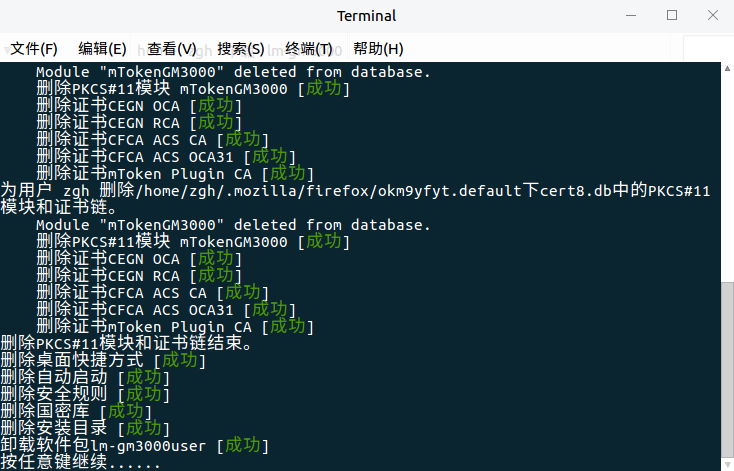734x471 pixels.
Task: Click the 卸载软件包lm-gm3000user line
Action: [x=135, y=445]
